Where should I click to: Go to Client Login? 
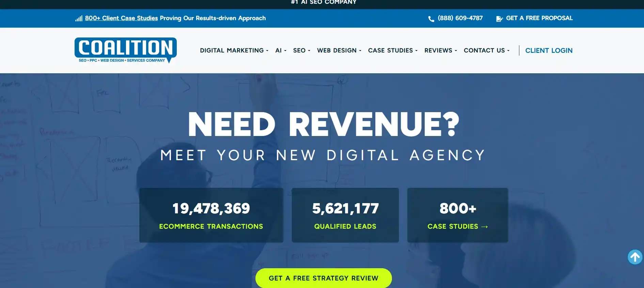tap(549, 50)
